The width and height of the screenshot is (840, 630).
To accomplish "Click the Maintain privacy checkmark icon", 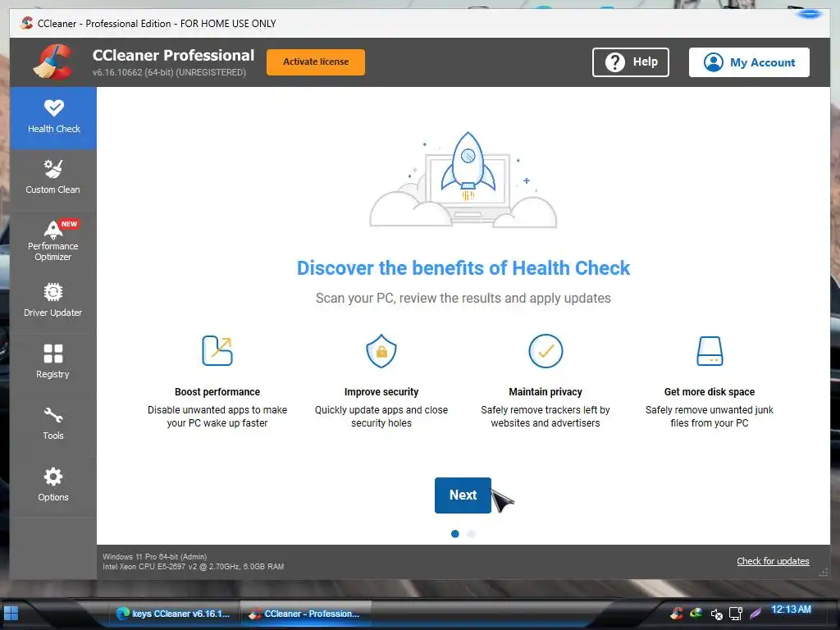I will tap(546, 351).
